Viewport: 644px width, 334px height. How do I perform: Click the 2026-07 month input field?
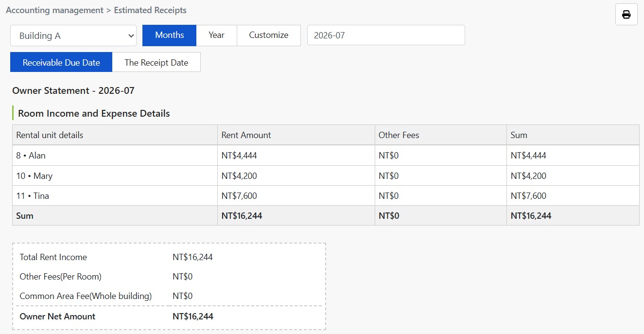pyautogui.click(x=386, y=35)
